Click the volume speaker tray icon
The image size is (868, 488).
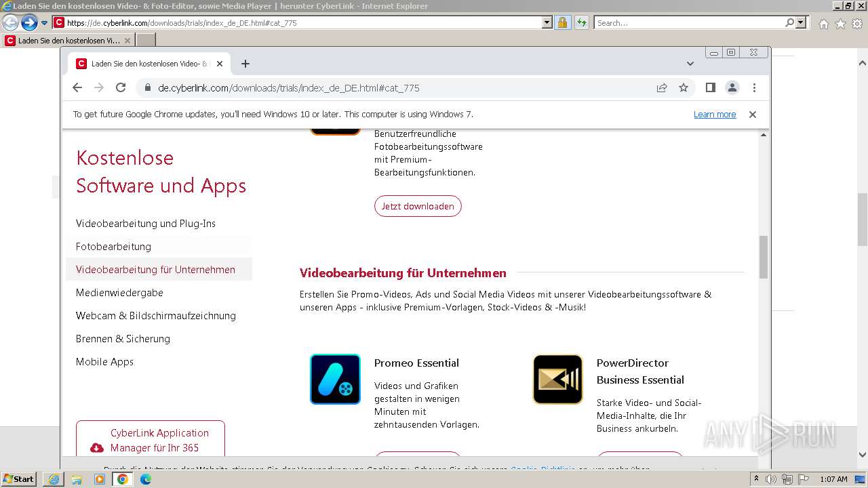point(770,479)
